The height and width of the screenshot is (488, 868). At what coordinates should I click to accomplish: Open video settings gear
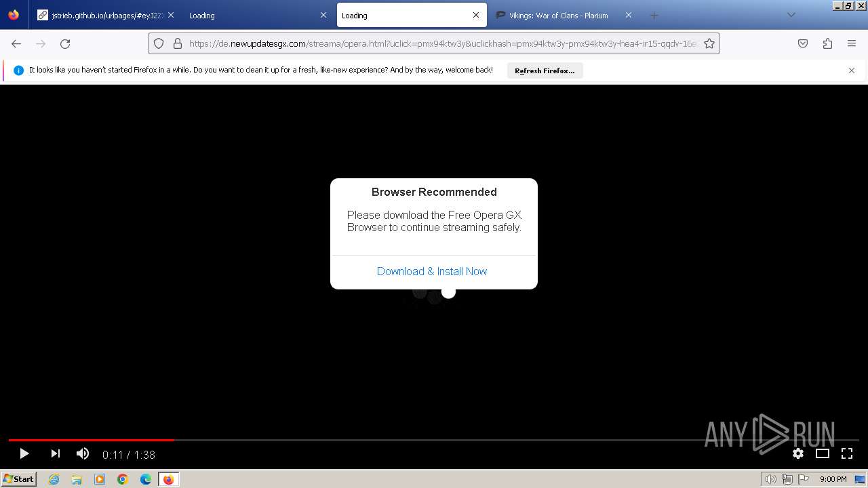click(x=798, y=453)
